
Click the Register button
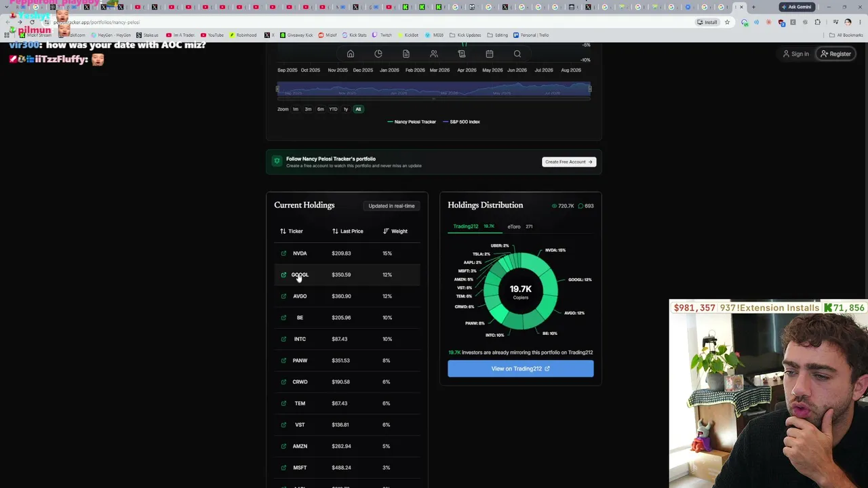(835, 54)
